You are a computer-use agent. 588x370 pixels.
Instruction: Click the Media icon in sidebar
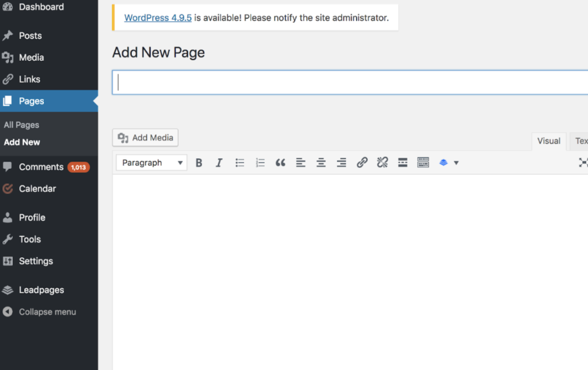point(8,57)
